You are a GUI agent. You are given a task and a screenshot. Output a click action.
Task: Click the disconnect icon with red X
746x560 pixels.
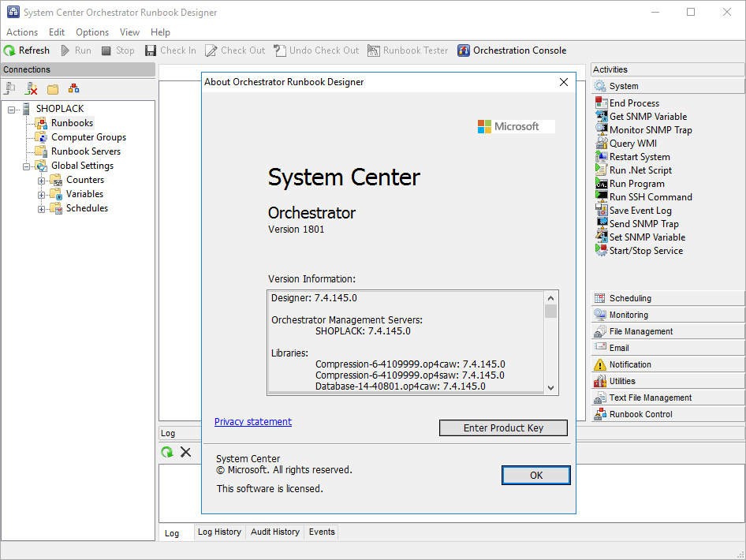click(x=32, y=88)
